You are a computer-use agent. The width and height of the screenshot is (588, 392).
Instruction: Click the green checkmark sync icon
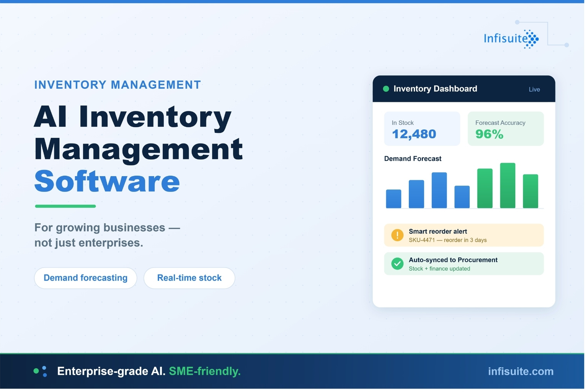(397, 263)
